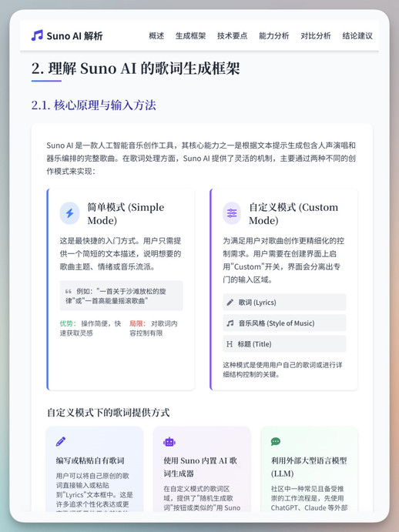Click the sliders Custom Mode icon
Screen dimensions: 399x532
coord(232,213)
